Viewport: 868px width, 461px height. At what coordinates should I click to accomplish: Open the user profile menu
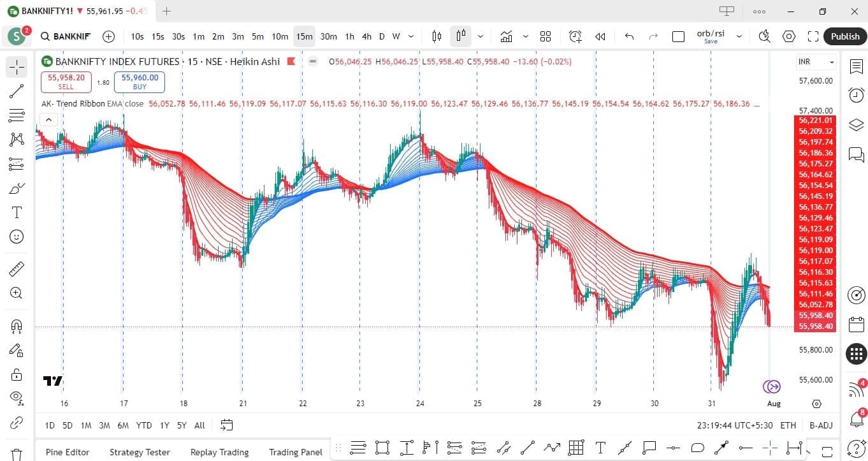[x=17, y=36]
